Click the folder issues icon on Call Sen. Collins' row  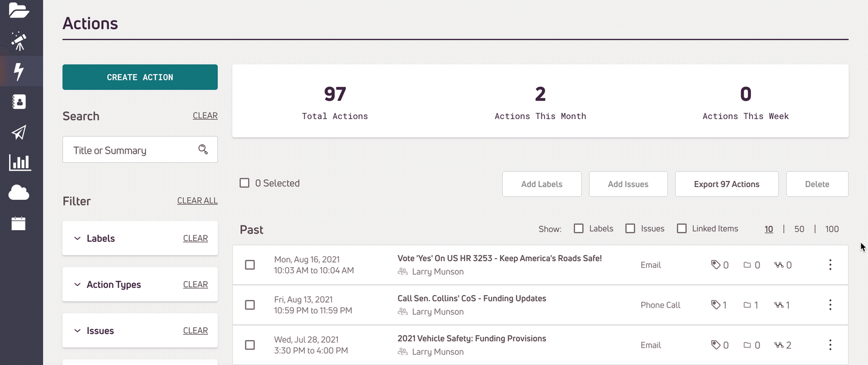pos(747,305)
